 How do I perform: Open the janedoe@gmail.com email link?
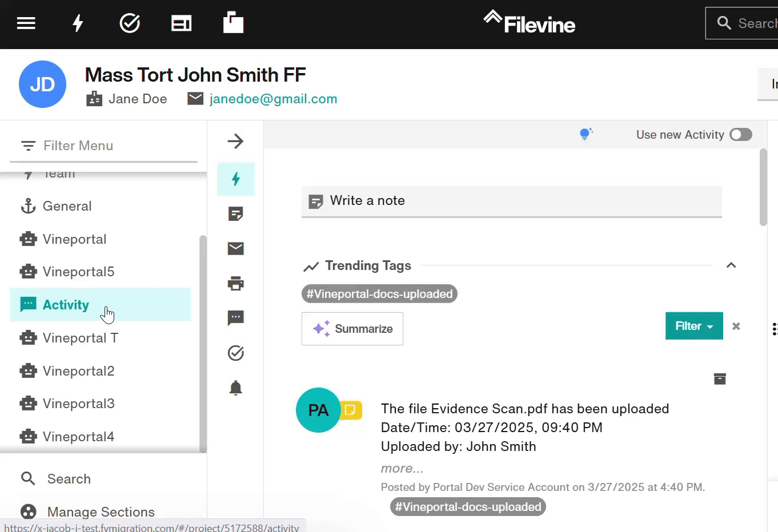tap(273, 99)
